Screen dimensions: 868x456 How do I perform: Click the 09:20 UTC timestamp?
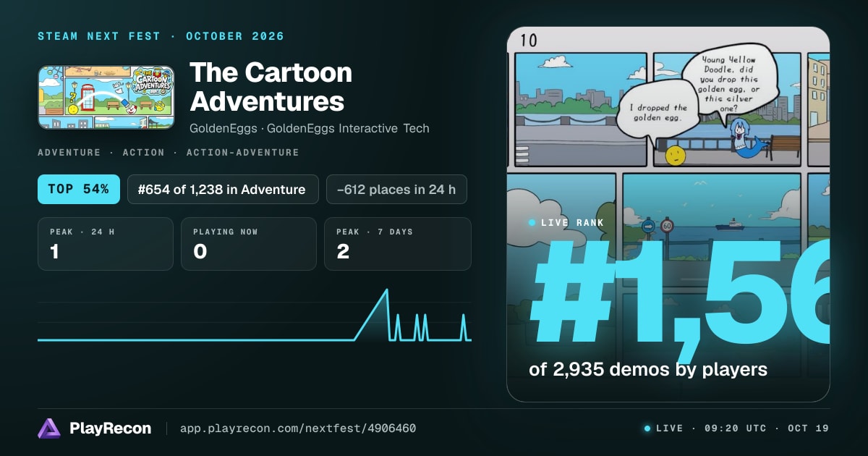point(734,428)
